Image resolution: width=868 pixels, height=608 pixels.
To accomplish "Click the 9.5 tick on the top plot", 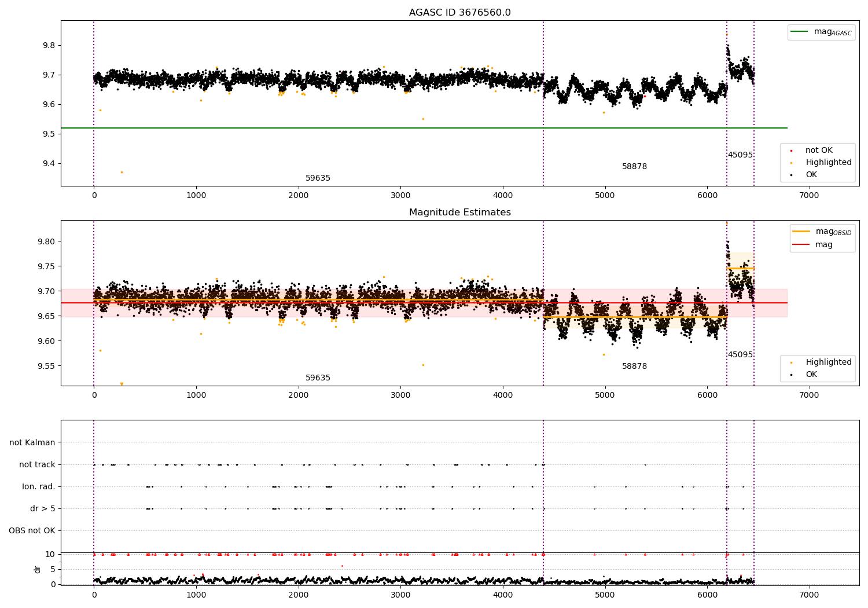I will coord(48,134).
